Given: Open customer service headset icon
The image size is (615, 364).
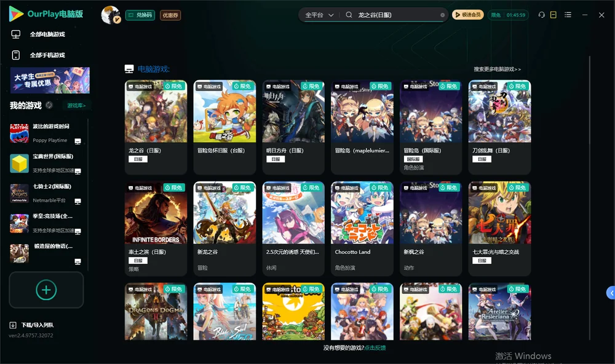Looking at the screenshot, I should [542, 15].
